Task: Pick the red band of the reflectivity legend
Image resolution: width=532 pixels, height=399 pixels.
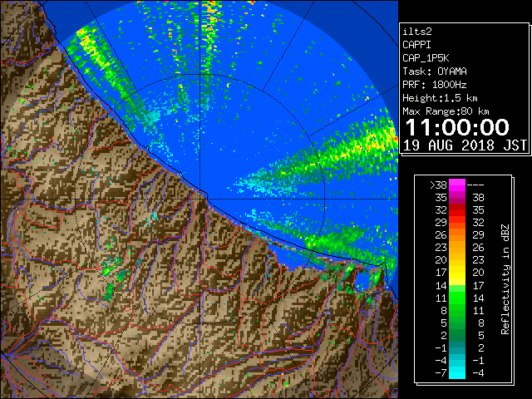Action: [457, 210]
